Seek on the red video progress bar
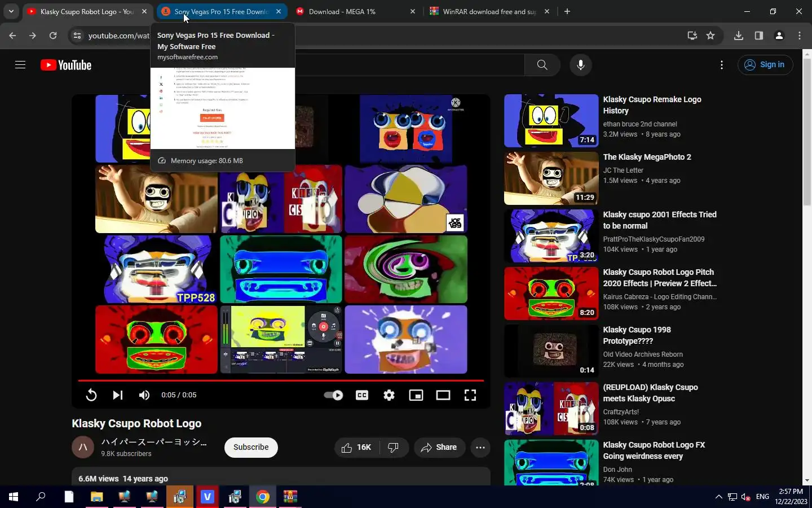Viewport: 812px width, 508px height. 281,380
